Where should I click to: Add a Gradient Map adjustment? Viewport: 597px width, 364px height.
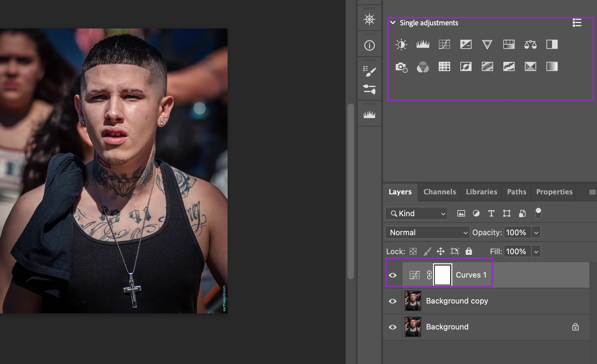552,67
